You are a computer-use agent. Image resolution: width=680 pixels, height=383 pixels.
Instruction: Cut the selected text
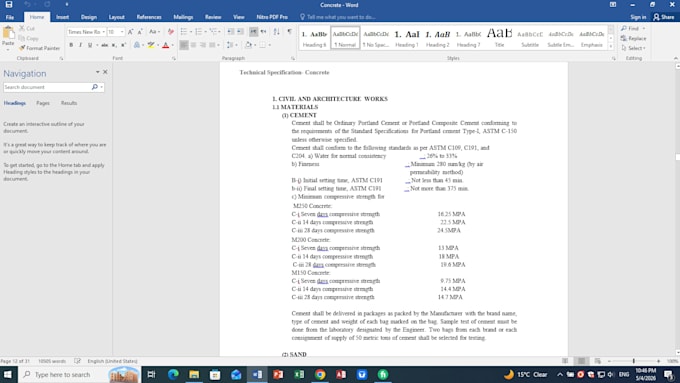(x=27, y=29)
